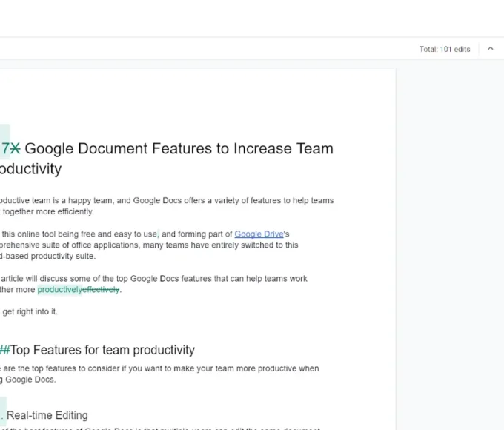
Task: Click the "Top Features for team productivity" heading
Action: (102, 350)
